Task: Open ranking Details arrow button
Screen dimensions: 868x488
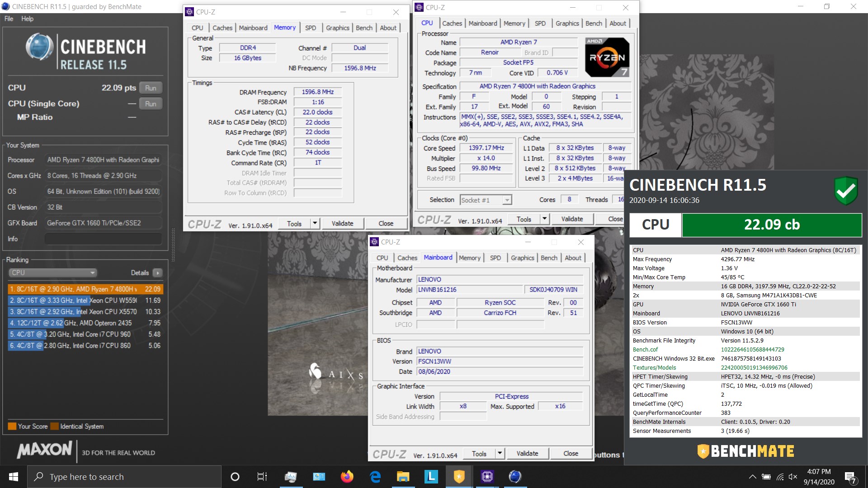Action: click(x=157, y=273)
